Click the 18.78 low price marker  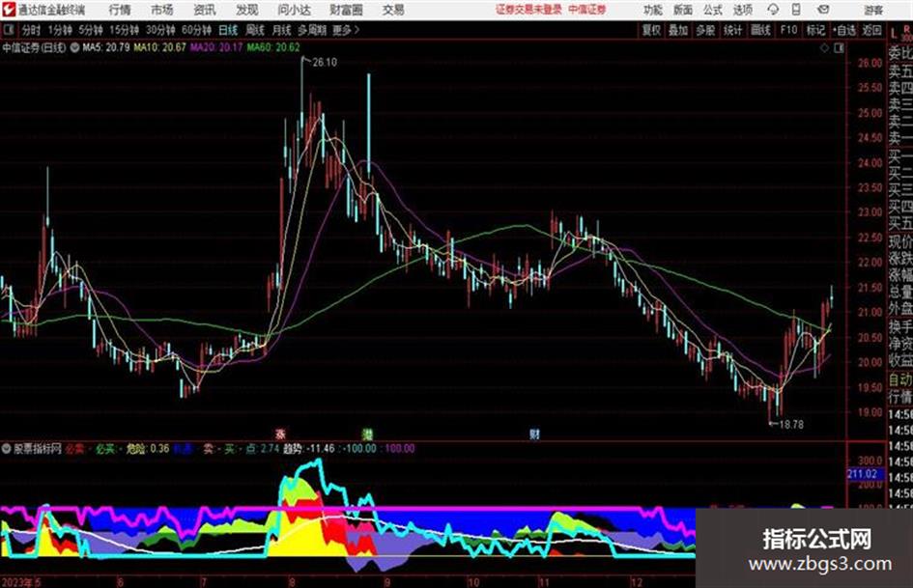click(791, 425)
